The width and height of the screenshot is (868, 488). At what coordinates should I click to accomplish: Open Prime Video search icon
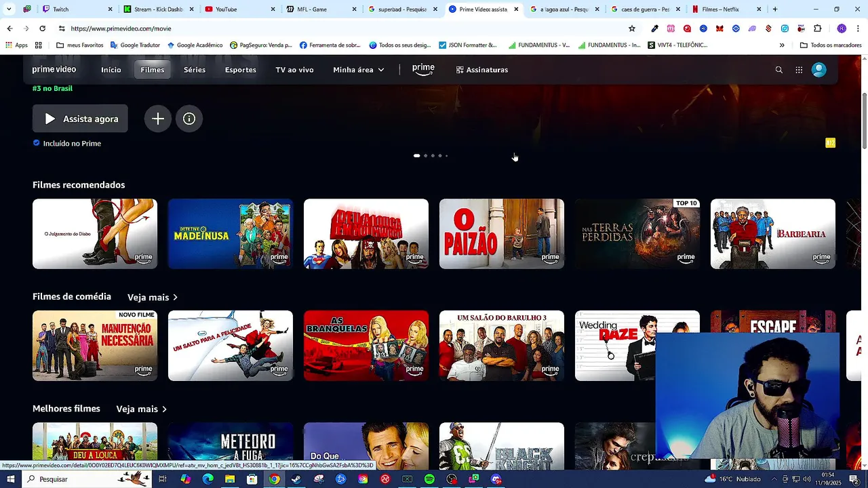778,70
